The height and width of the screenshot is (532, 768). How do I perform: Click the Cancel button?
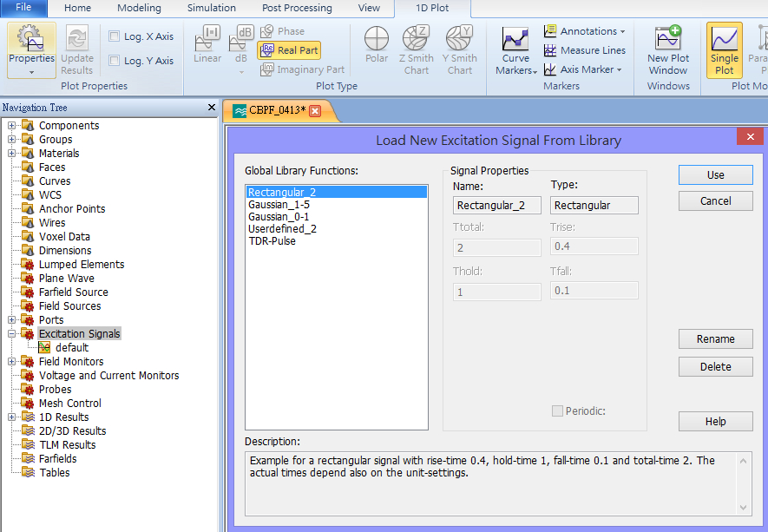point(715,200)
